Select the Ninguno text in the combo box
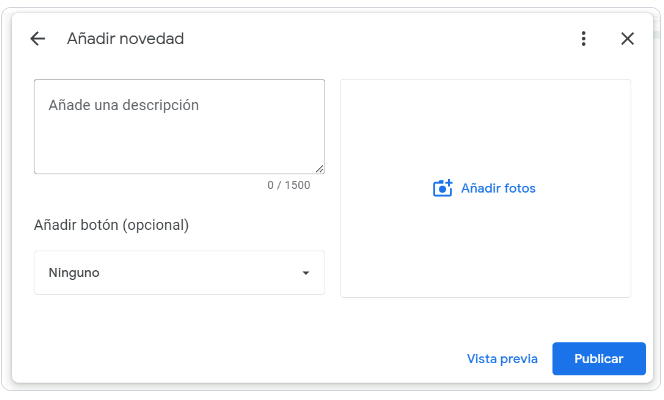The image size is (664, 400). tap(74, 273)
